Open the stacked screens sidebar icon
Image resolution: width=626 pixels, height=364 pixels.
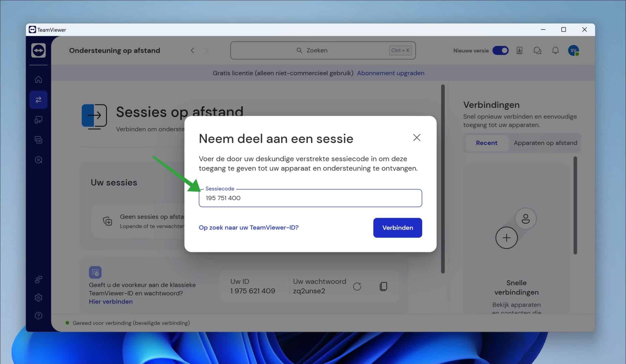pos(38,140)
